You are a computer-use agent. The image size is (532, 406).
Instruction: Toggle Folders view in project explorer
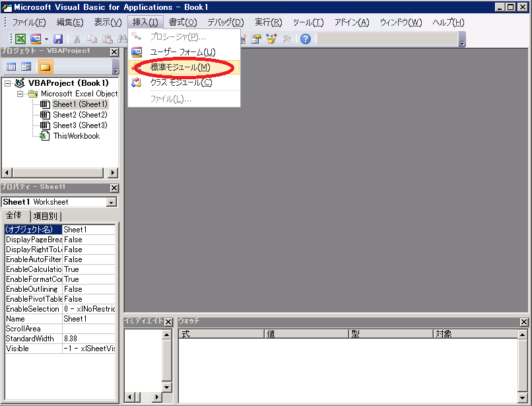click(x=46, y=67)
